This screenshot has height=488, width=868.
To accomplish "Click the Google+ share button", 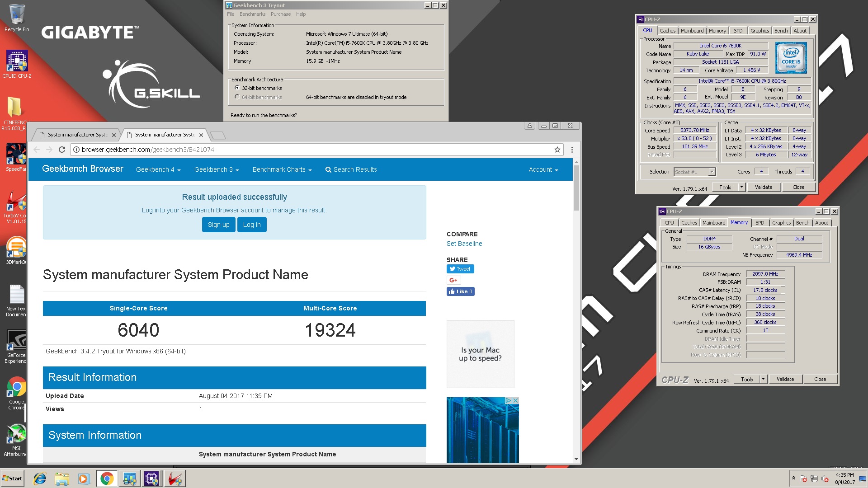I will pos(453,280).
